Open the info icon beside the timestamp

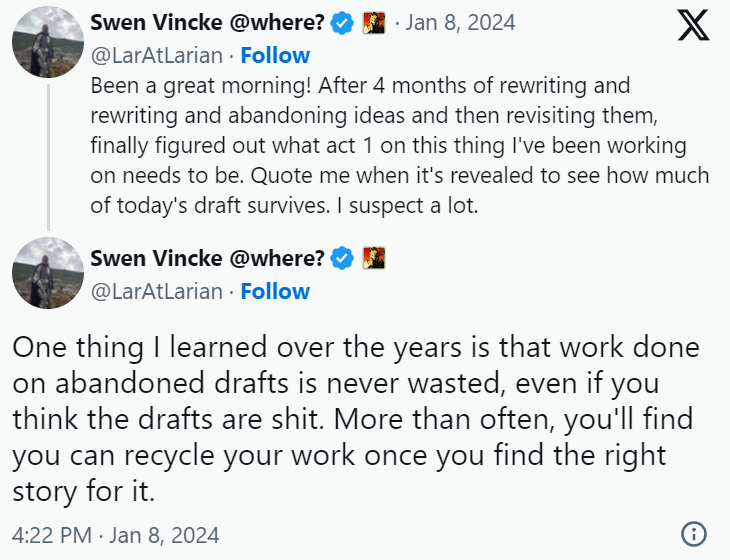693,533
